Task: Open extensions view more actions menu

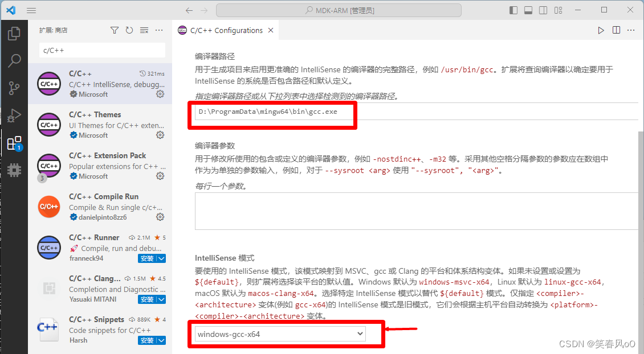Action: 159,30
